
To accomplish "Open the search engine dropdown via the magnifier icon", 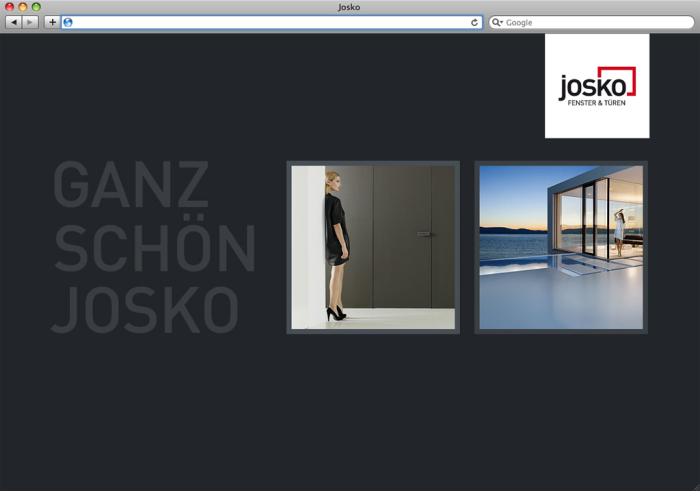I will 497,22.
